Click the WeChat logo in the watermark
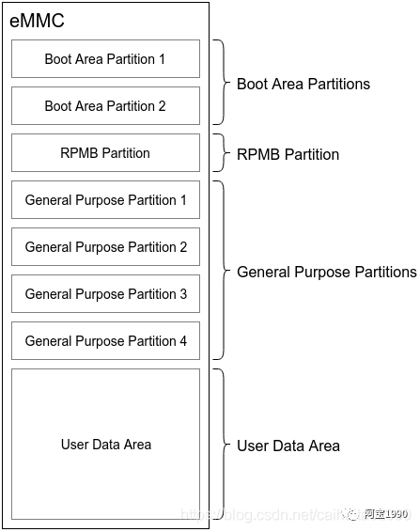This screenshot has height=532, width=420. click(353, 514)
